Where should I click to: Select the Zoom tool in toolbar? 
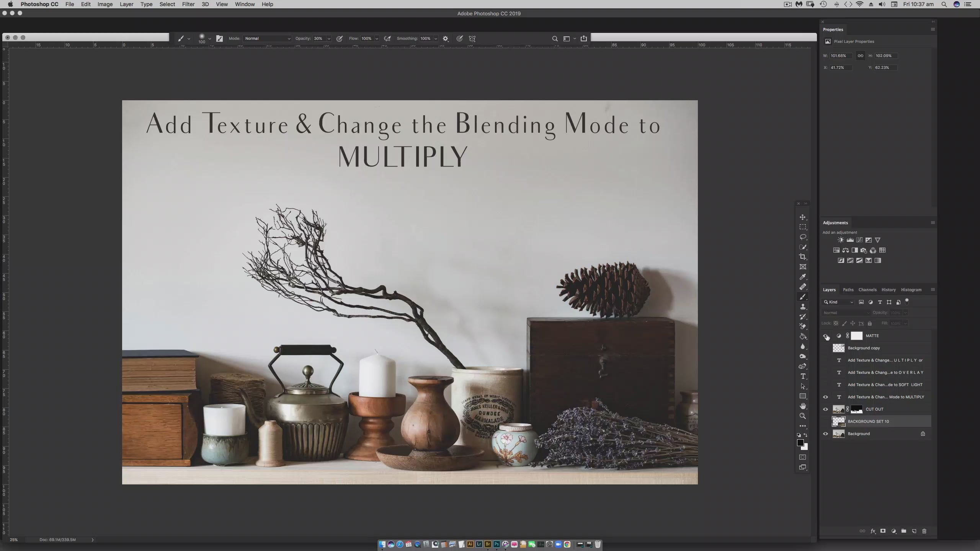coord(803,416)
